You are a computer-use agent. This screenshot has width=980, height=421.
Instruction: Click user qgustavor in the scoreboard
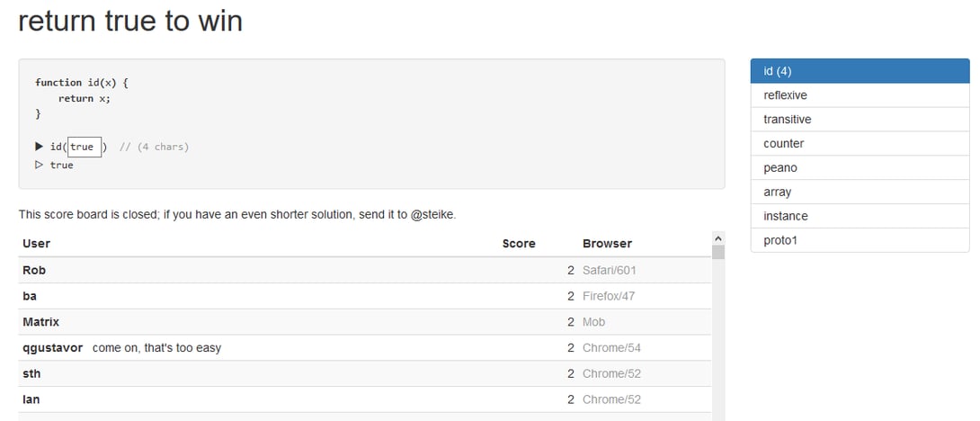[x=52, y=348]
